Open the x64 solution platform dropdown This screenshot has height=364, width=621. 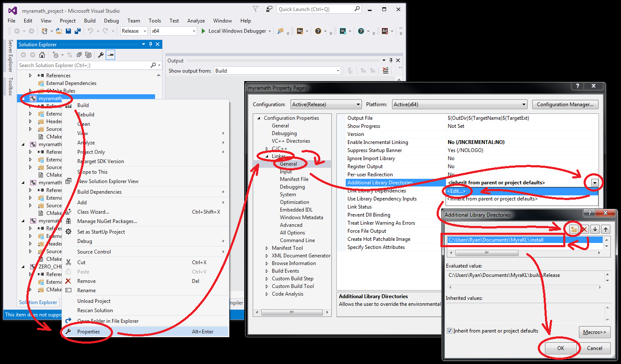pyautogui.click(x=194, y=31)
